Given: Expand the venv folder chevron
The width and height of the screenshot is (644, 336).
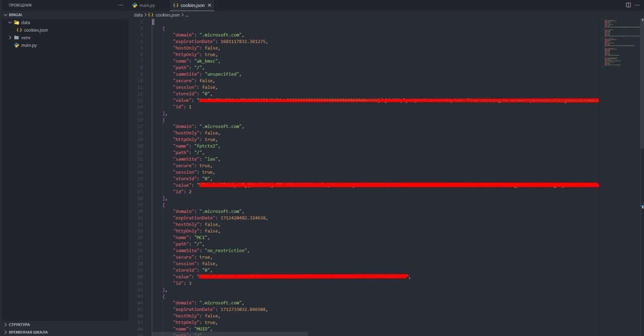Looking at the screenshot, I should click(x=10, y=38).
